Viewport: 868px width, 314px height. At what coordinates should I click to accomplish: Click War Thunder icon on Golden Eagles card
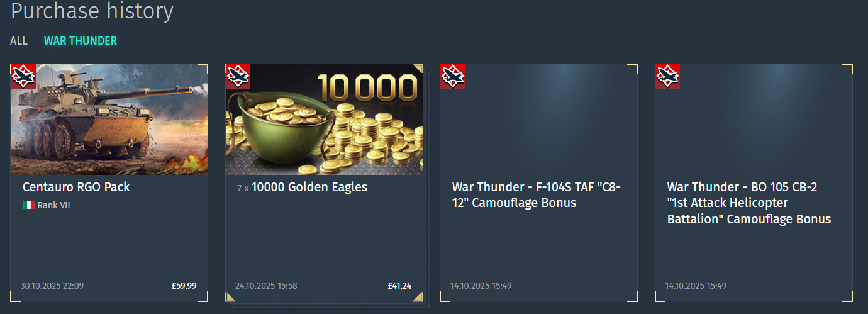(238, 76)
